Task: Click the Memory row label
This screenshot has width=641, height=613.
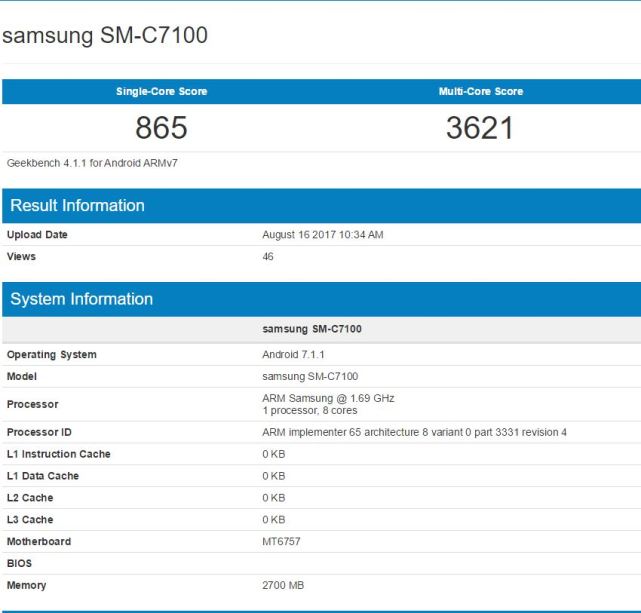Action: (27, 585)
